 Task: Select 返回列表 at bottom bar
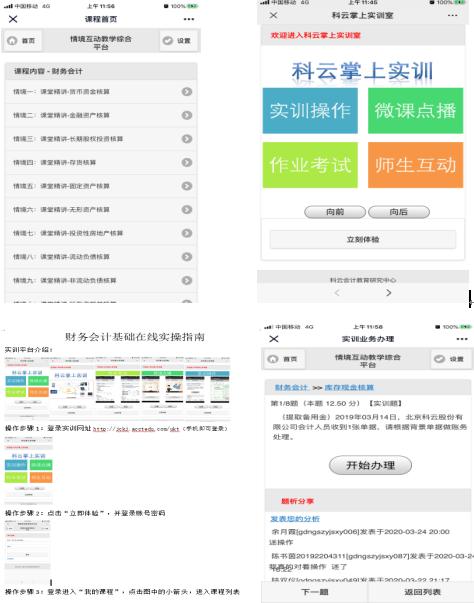pyautogui.click(x=422, y=592)
